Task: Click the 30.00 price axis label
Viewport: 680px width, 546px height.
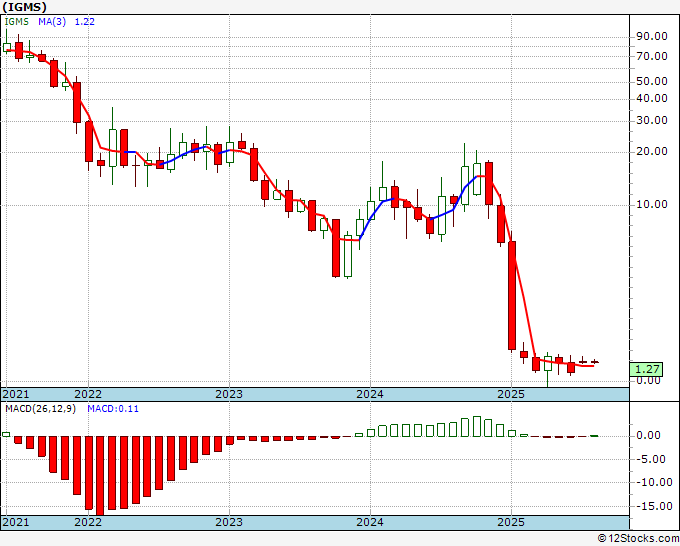Action: (651, 120)
